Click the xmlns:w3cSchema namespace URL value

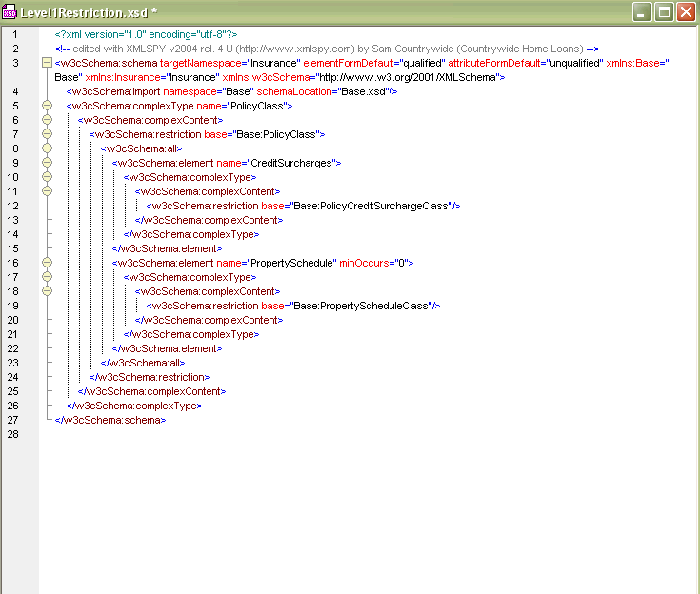tap(410, 77)
